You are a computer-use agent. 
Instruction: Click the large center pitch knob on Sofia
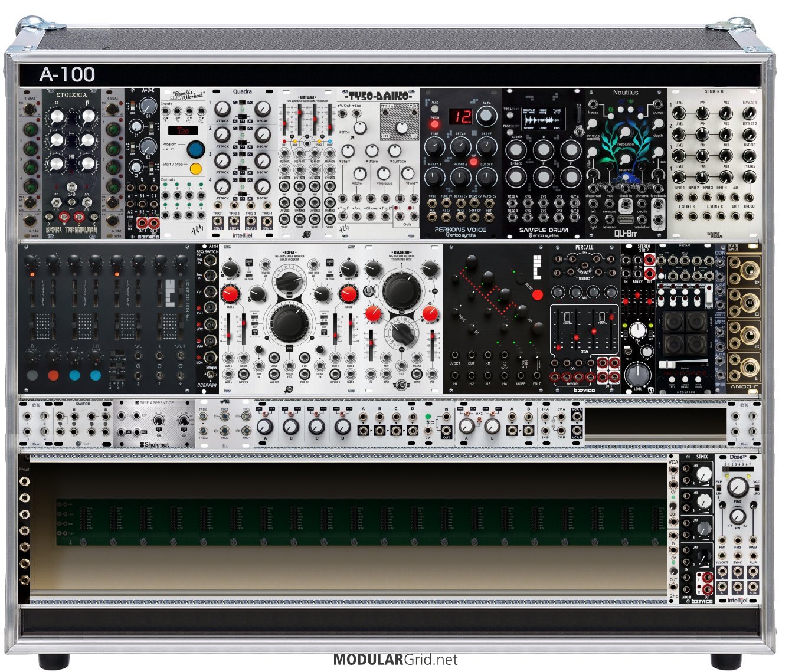coord(289,322)
